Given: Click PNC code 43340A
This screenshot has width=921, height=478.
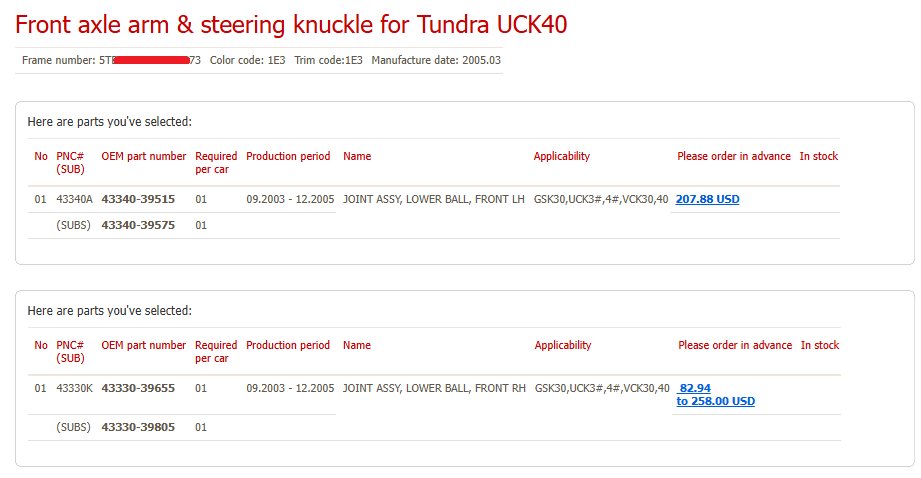Looking at the screenshot, I should click(x=75, y=199).
